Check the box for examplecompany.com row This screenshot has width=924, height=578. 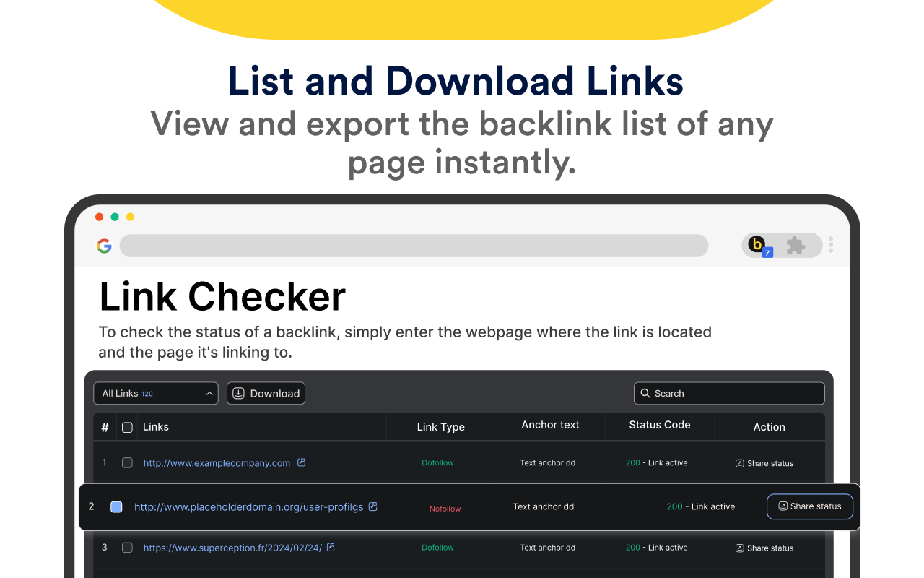(x=127, y=462)
